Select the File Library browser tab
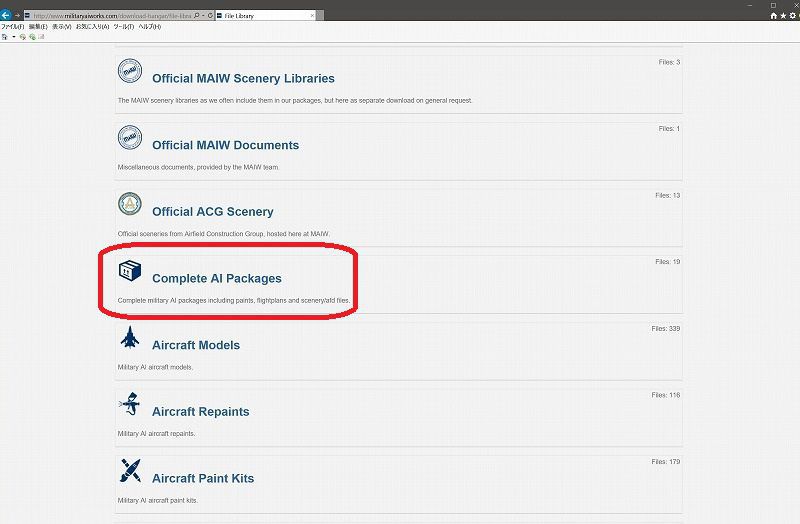Image resolution: width=800 pixels, height=524 pixels. [265, 15]
